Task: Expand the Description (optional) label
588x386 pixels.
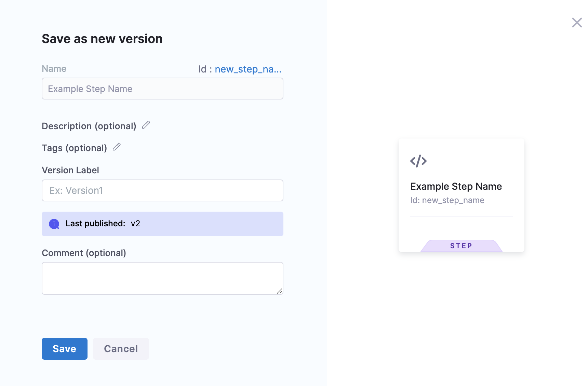Action: 89,126
